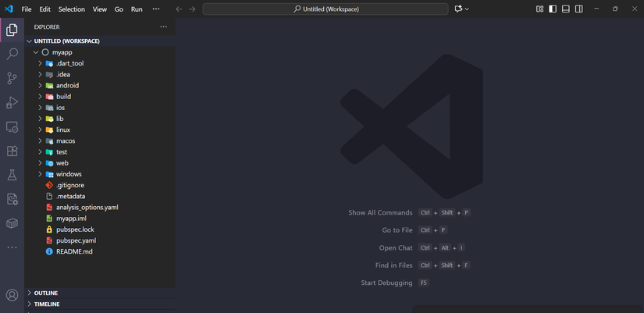Open the Copilot chat icon in title bar
This screenshot has height=313, width=644.
[459, 9]
